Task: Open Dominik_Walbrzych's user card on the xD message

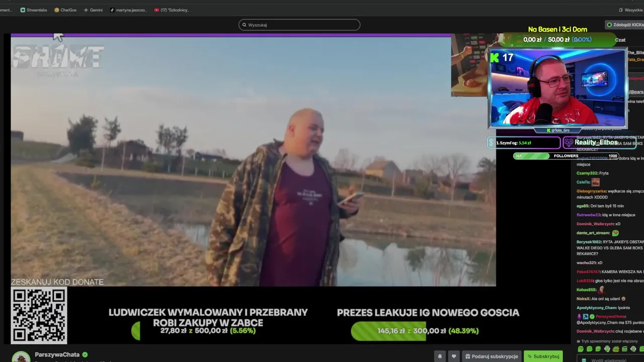Action: coord(595,224)
